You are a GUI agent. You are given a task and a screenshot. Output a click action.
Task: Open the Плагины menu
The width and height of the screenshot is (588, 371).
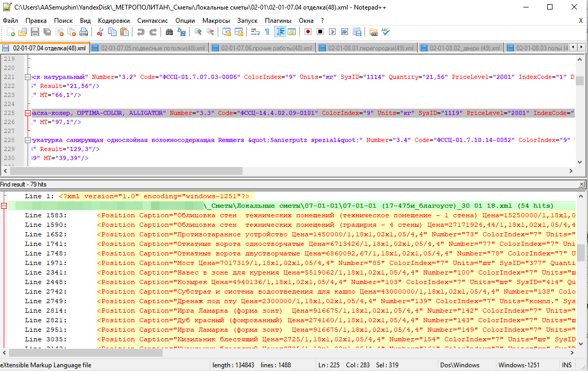[278, 20]
